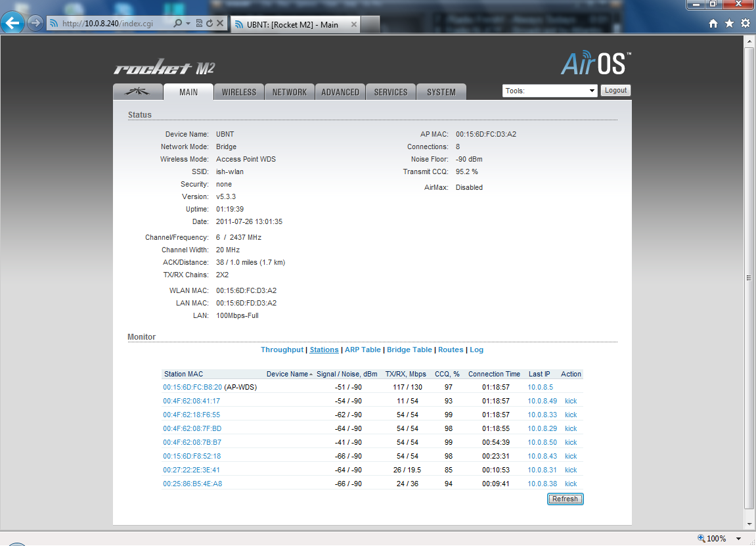Screen dimensions: 756x546
Task: Switch to the WIRELESS tab
Action: 239,92
